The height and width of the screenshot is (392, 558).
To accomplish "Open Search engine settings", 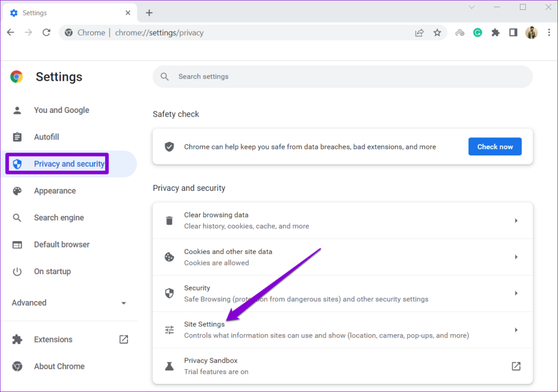I will coord(69,218).
